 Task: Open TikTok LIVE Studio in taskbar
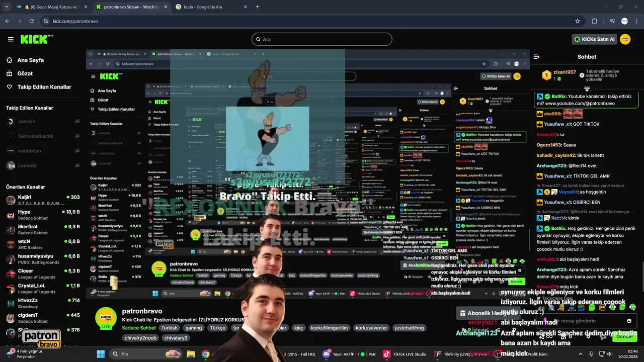coord(404,354)
